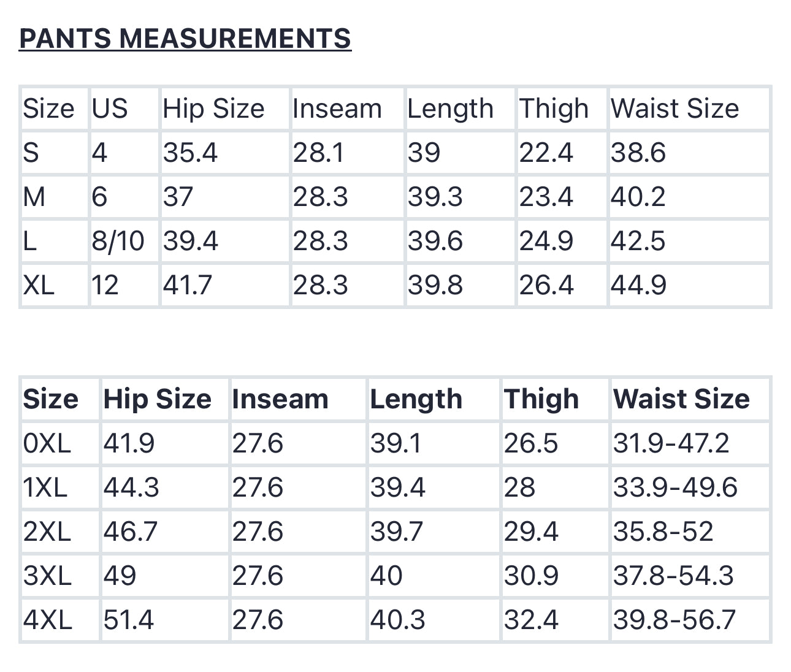The height and width of the screenshot is (672, 791).
Task: Select the 28.1 inseam cell
Action: click(x=320, y=153)
